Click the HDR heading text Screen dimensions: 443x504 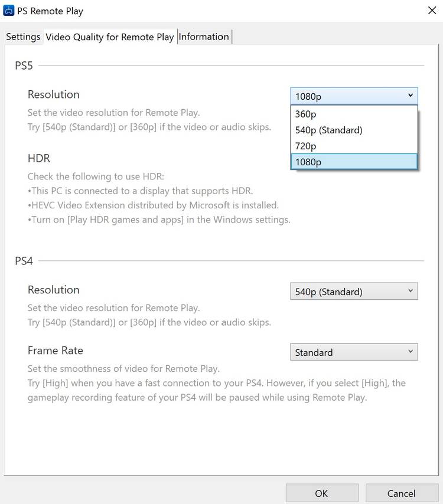[x=39, y=158]
